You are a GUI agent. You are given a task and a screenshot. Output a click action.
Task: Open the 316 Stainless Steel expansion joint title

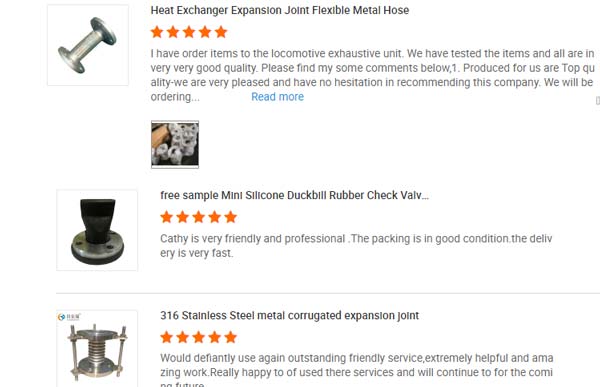[x=289, y=315]
